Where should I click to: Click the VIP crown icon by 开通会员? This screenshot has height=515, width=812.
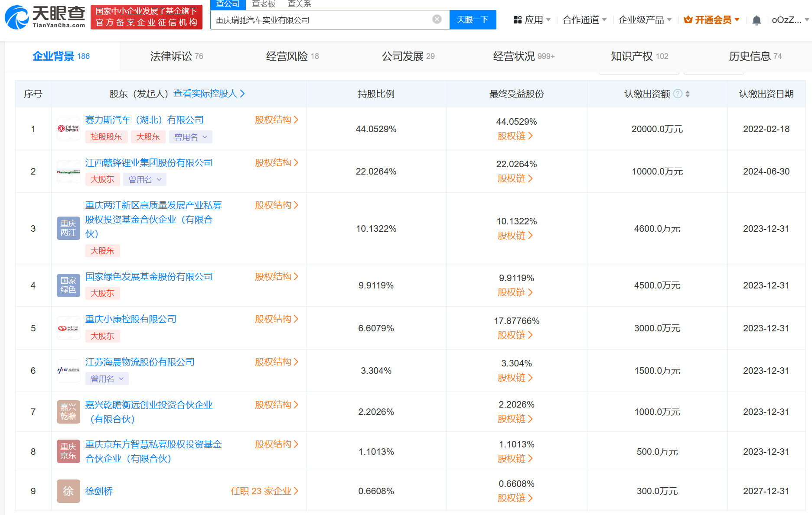[x=688, y=19]
